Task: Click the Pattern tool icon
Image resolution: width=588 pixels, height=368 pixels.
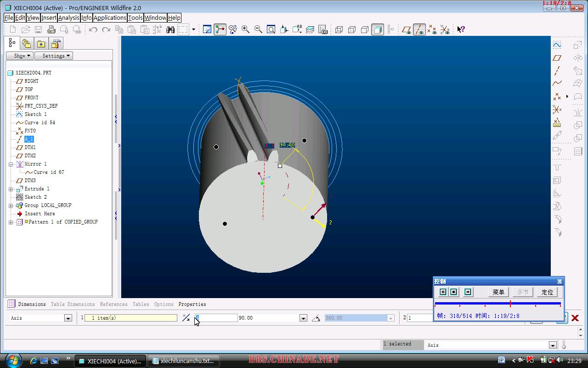Action: tap(578, 151)
